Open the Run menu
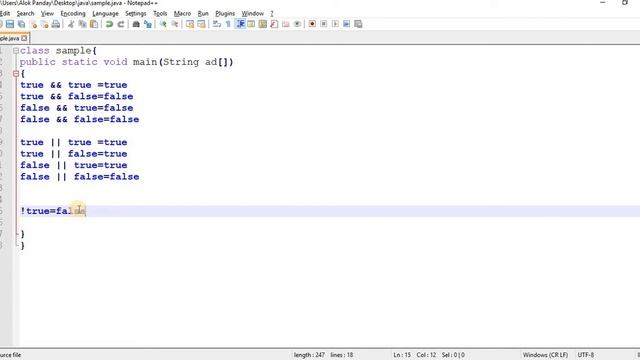 [203, 13]
